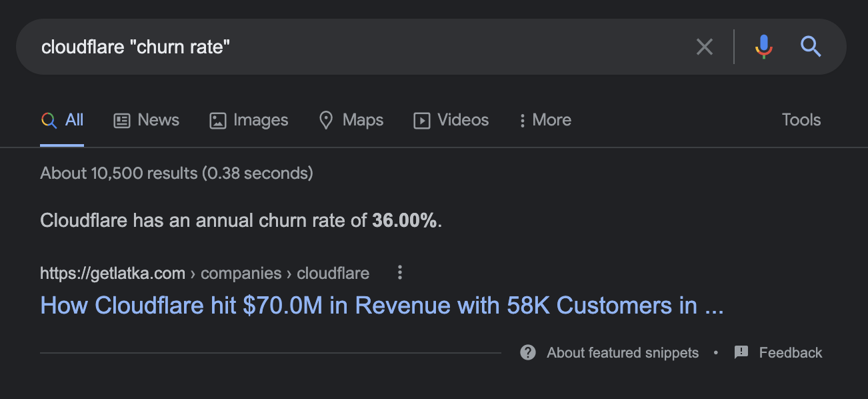Click About featured snippets
Viewport: 868px width, 399px height.
[621, 352]
